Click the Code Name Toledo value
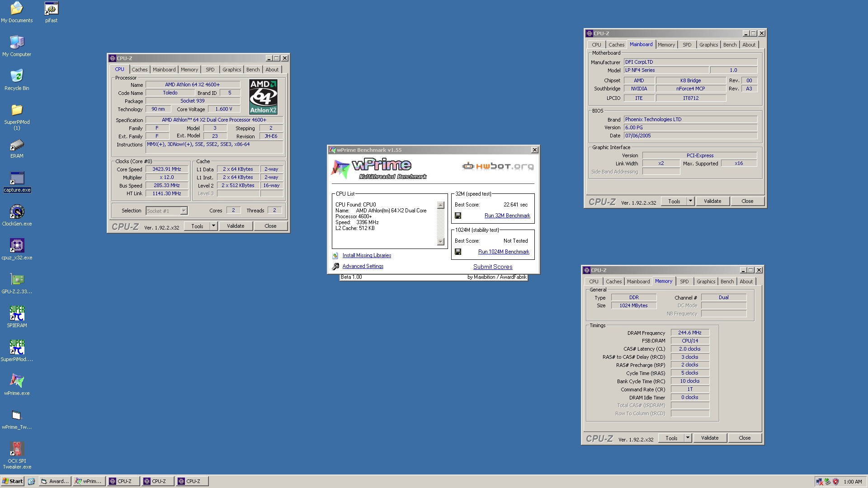This screenshot has height=488, width=868. pyautogui.click(x=170, y=93)
